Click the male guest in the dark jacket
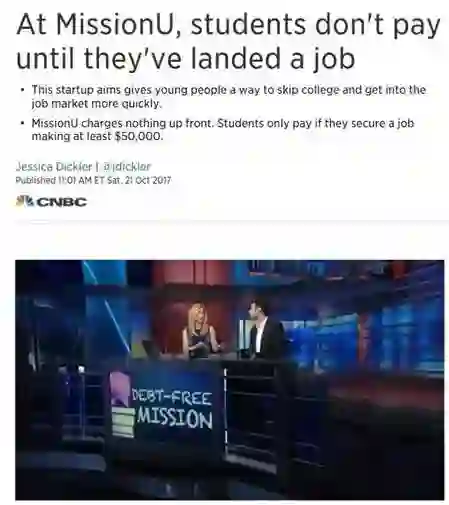 (265, 329)
